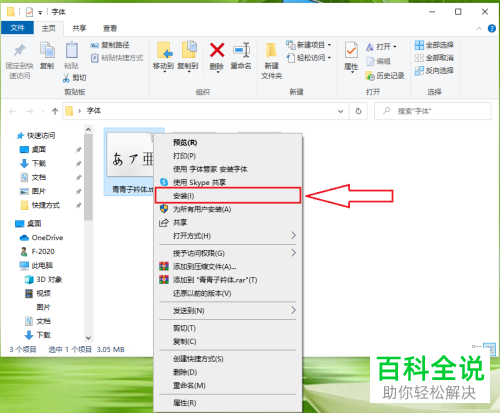Click the 字体 address bar path
This screenshot has width=500, height=413.
[94, 111]
